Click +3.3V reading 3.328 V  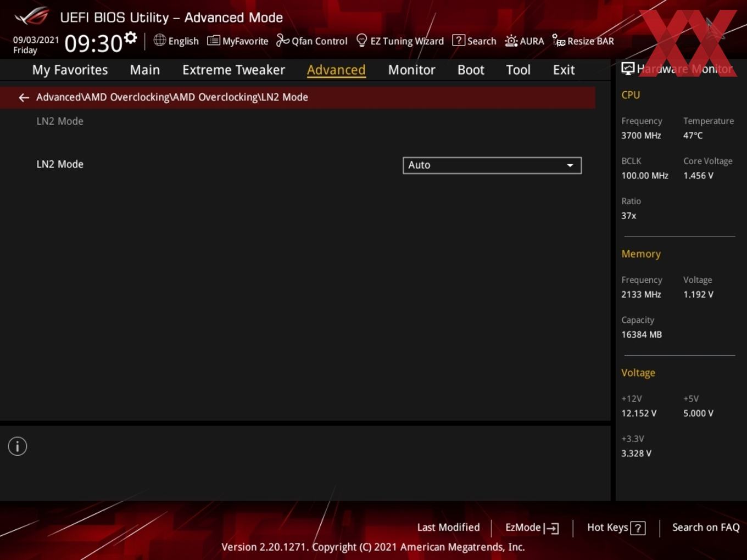click(636, 453)
